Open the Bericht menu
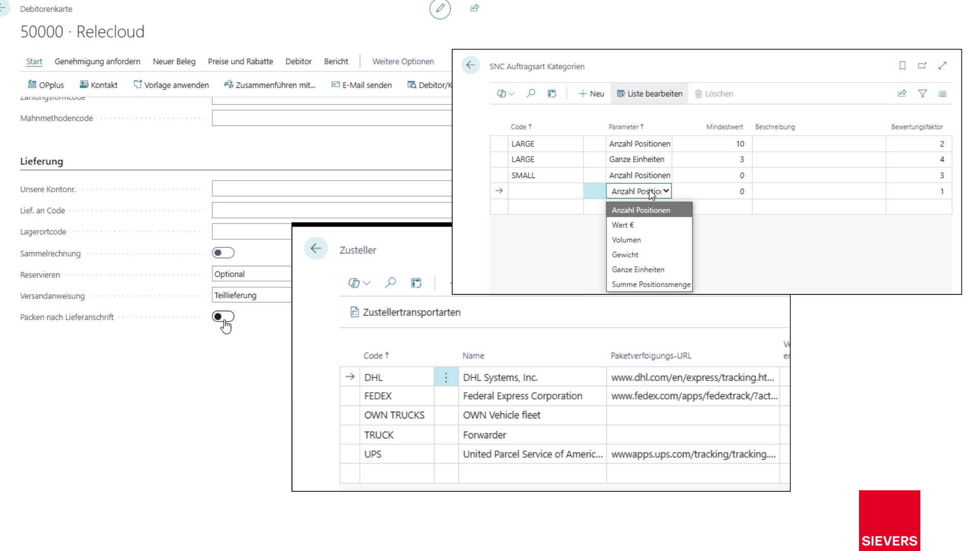Screen dimensions: 980x551 (336, 61)
